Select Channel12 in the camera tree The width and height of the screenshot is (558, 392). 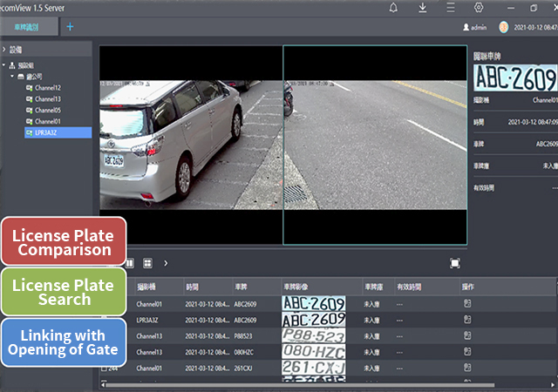point(48,88)
